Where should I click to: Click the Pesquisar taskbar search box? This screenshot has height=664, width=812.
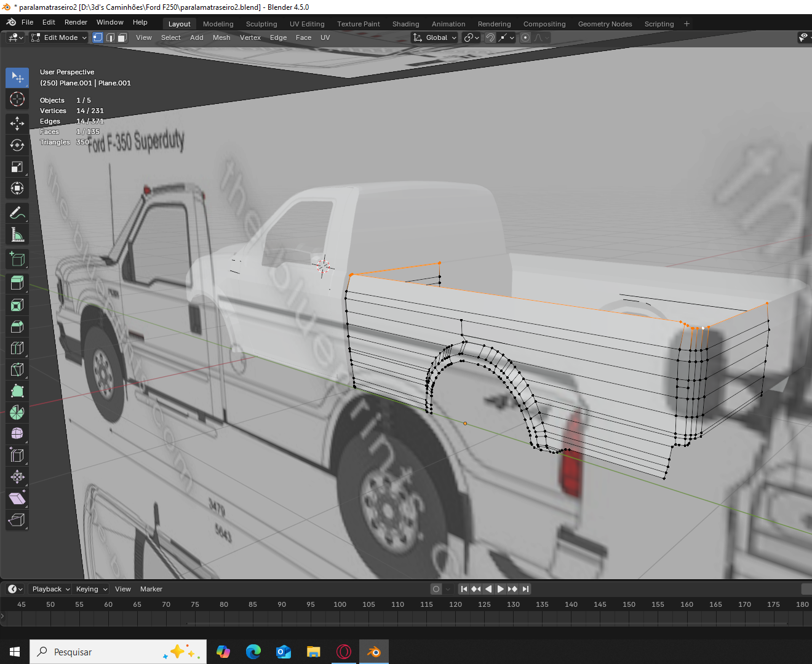point(118,652)
